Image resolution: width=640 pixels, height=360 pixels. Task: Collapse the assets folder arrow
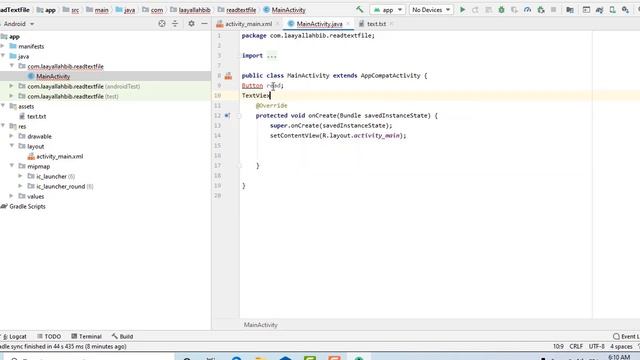click(3, 106)
